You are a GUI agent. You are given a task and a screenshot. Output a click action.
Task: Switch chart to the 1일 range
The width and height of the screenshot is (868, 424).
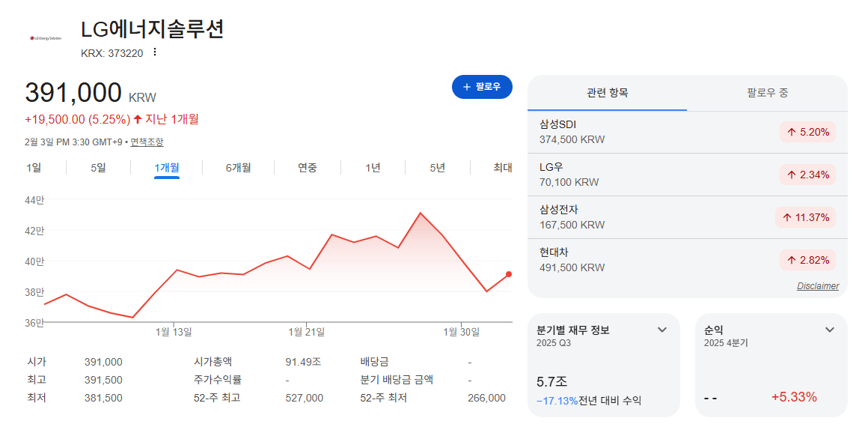pos(34,167)
